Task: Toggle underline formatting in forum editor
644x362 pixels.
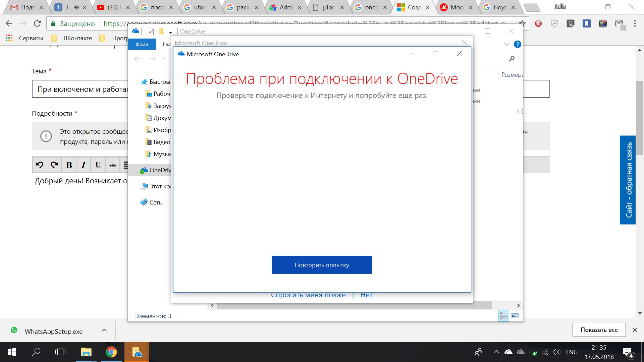Action: [98, 165]
